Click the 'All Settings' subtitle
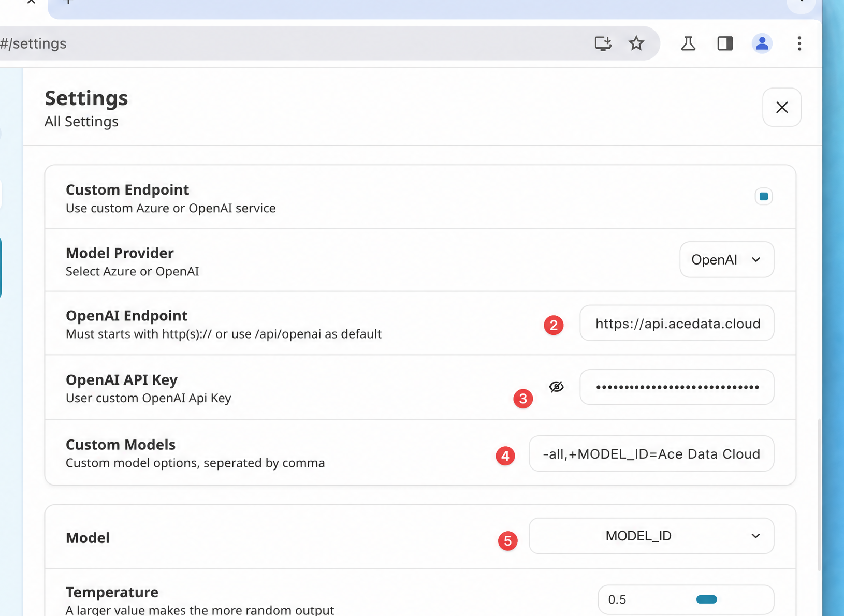The height and width of the screenshot is (616, 844). point(81,122)
